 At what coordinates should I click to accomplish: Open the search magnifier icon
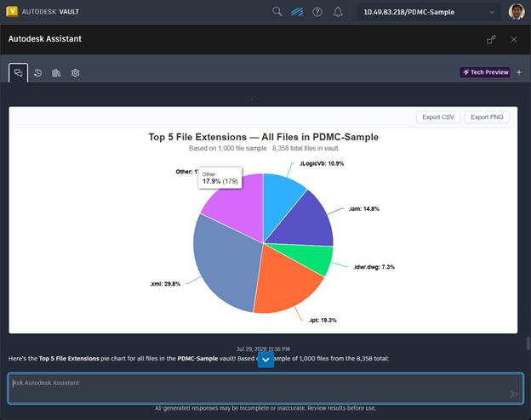tap(277, 12)
